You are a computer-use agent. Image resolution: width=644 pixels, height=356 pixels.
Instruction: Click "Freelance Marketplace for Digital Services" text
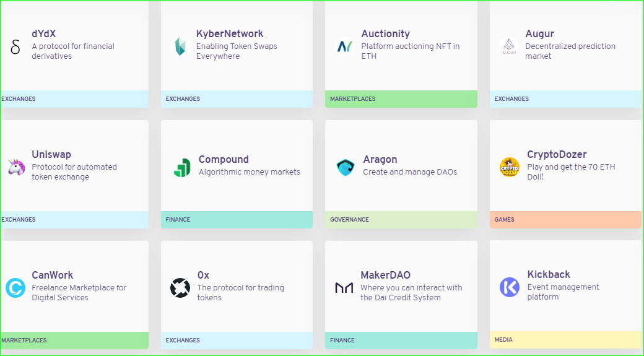coord(79,293)
